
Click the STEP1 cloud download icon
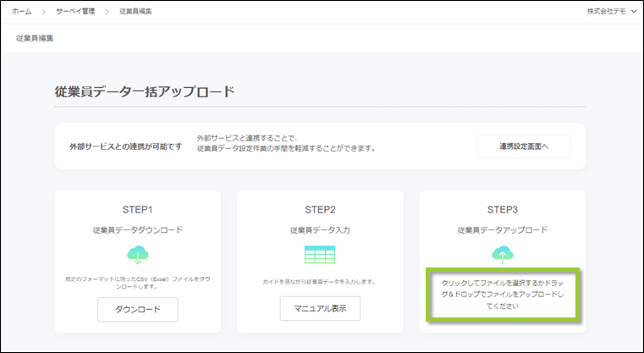(137, 254)
